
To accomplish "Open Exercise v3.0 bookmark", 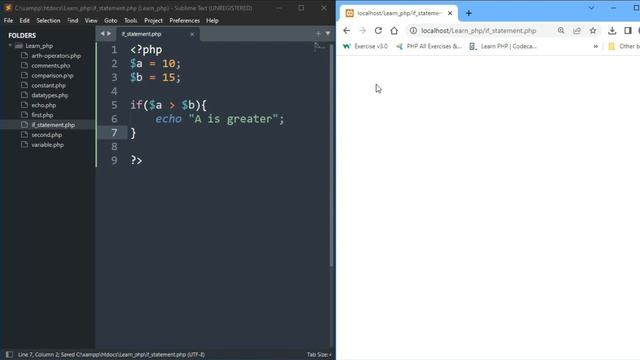I will click(365, 46).
